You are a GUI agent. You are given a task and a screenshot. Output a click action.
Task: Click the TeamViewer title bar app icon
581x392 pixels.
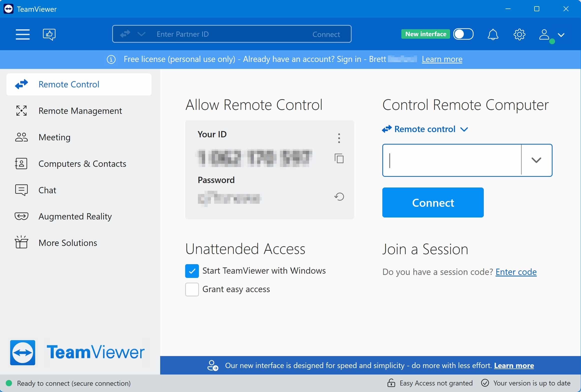pyautogui.click(x=8, y=9)
